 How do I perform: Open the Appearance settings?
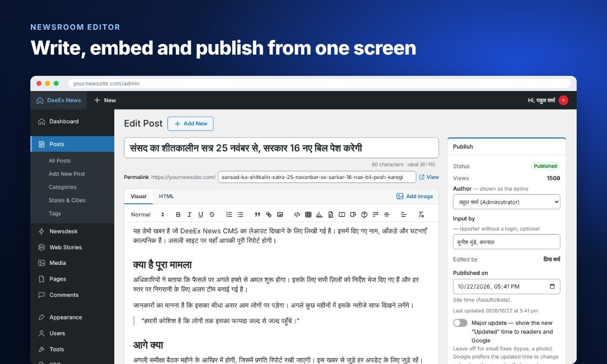[72, 317]
